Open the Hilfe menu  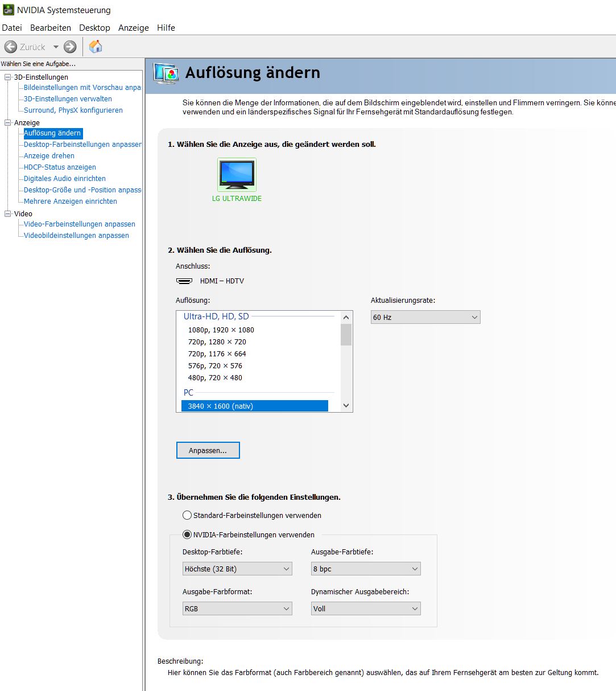pyautogui.click(x=166, y=28)
